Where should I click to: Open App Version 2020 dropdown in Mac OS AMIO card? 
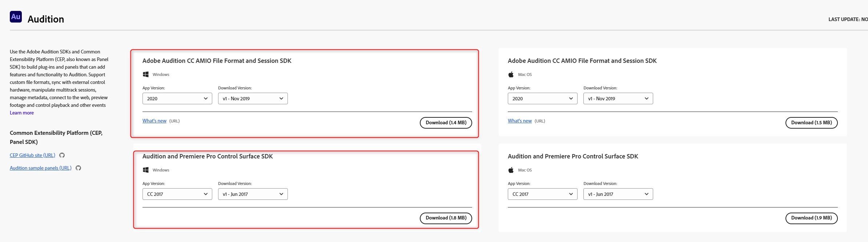pos(542,98)
